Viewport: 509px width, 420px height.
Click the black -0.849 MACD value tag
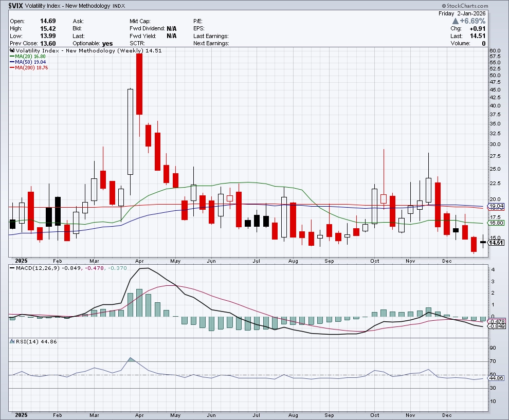click(496, 326)
